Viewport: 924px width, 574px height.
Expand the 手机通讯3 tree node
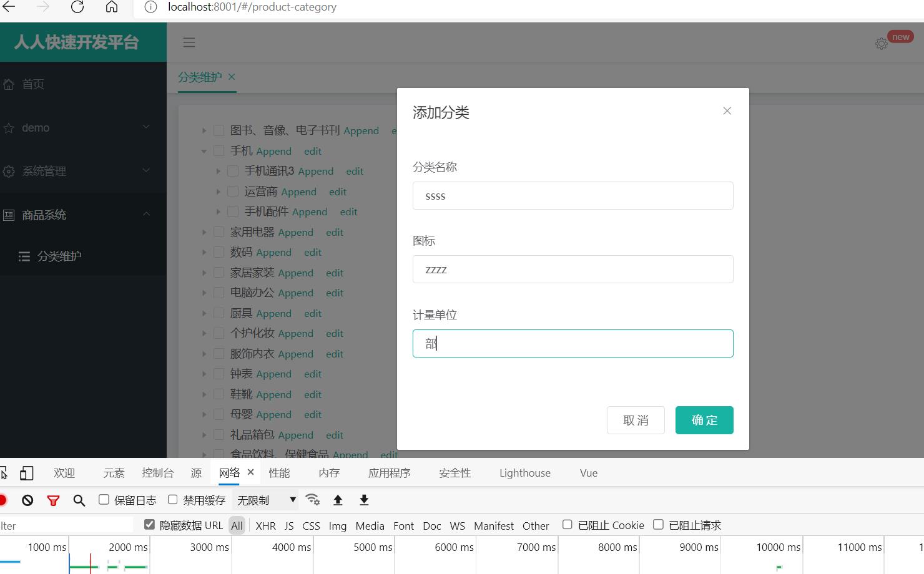tap(218, 171)
